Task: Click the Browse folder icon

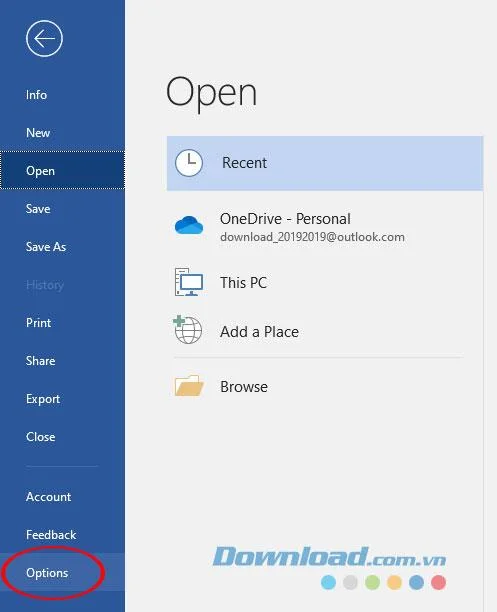Action: [x=189, y=386]
